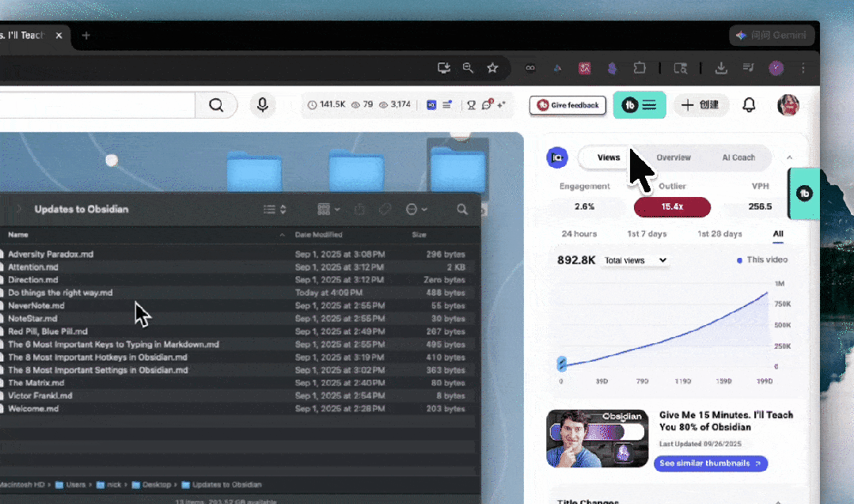Click the chat bubble icon with red badge
Viewport: 854px width, 504px height.
[x=487, y=104]
